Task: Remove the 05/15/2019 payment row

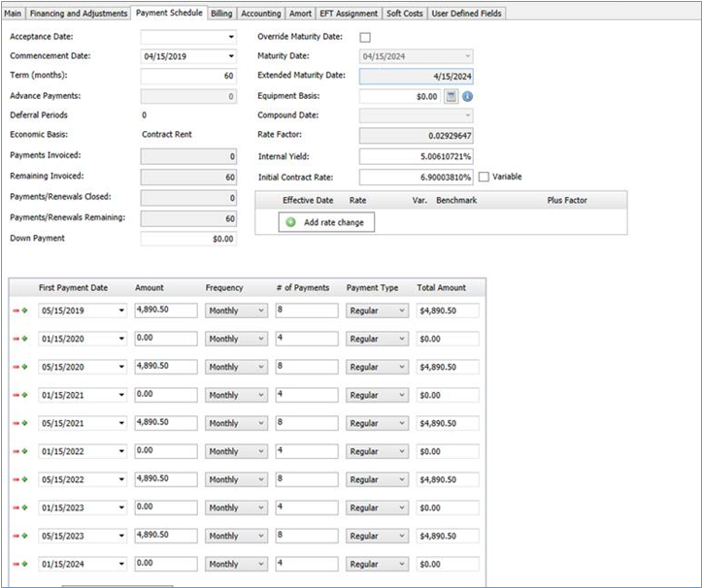Action: pos(17,310)
